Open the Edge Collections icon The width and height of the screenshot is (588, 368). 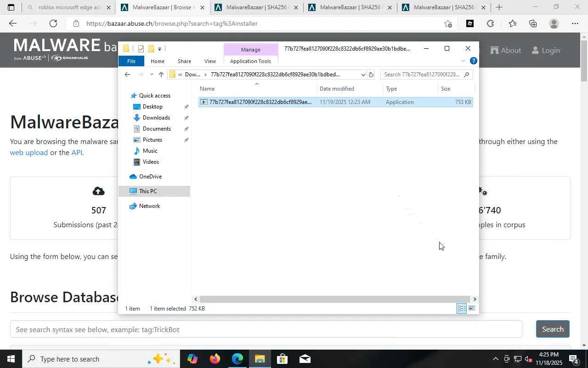point(533,23)
